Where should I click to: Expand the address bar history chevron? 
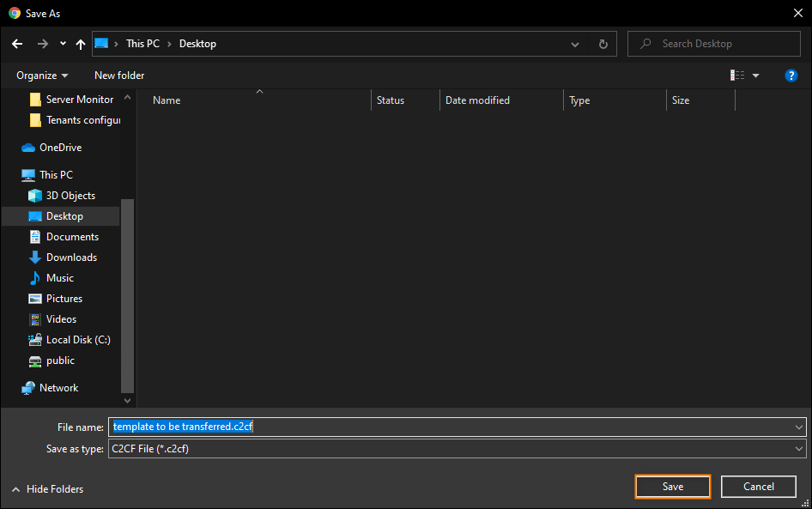click(575, 45)
